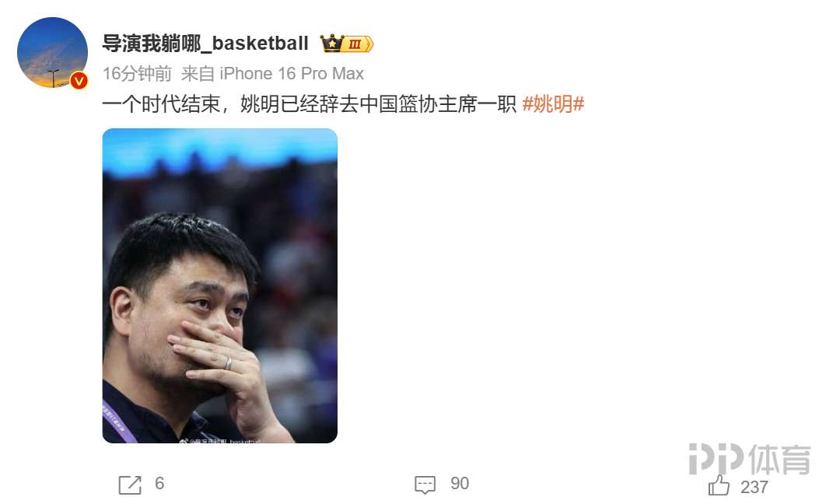Click the crown membership badge icon
Image resolution: width=840 pixels, height=504 pixels.
[x=331, y=44]
